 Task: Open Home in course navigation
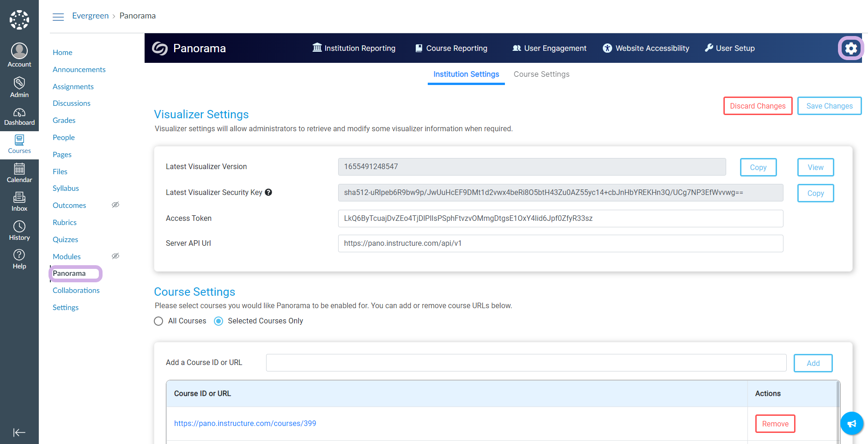pyautogui.click(x=62, y=52)
